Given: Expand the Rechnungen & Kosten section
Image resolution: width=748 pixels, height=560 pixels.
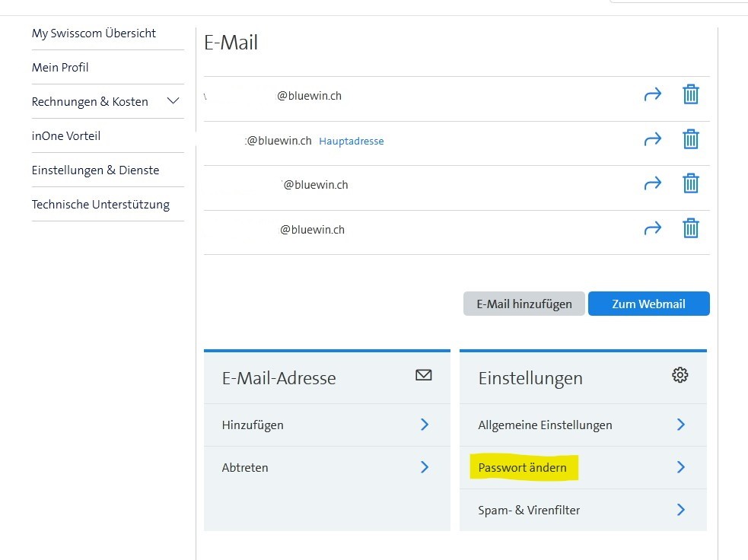Looking at the screenshot, I should tap(173, 100).
